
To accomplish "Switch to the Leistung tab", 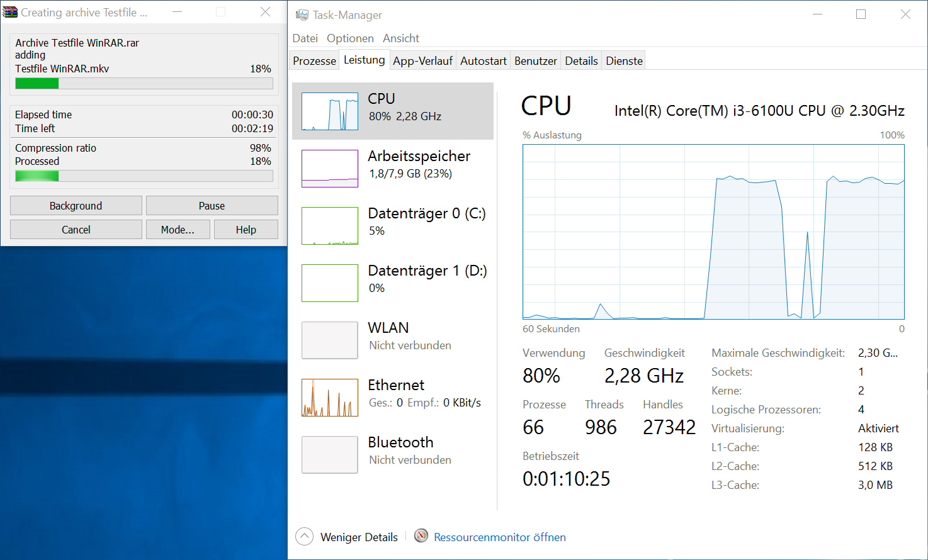I will tap(364, 60).
